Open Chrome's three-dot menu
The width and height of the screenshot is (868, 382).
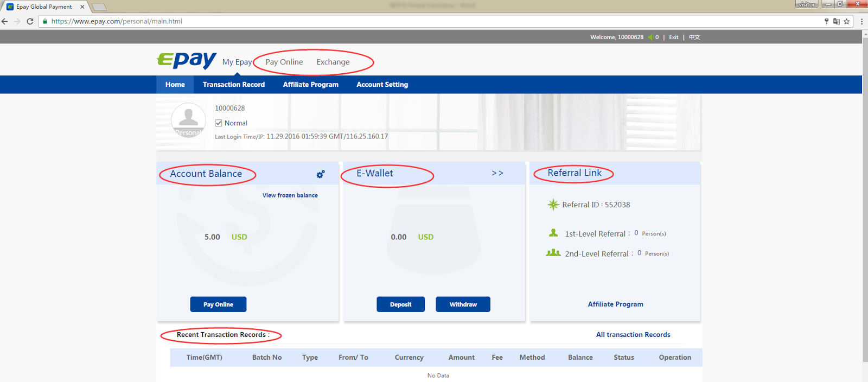click(861, 21)
